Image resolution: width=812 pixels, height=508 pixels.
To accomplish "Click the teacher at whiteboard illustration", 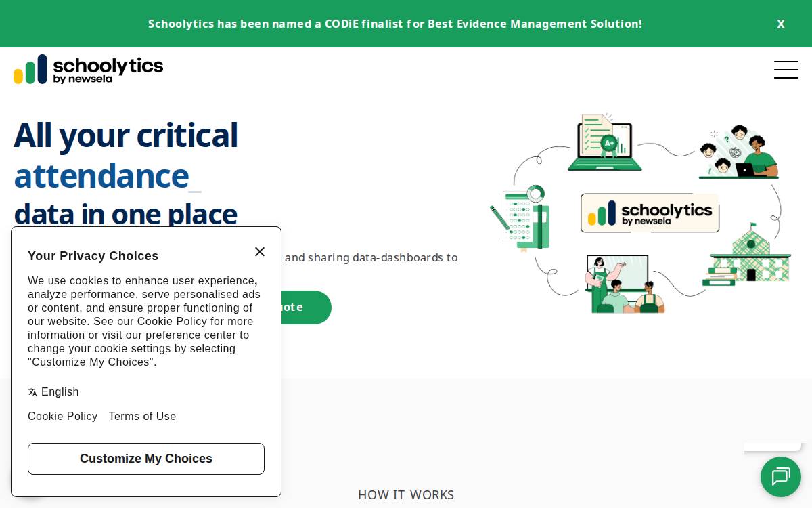I will (x=625, y=284).
